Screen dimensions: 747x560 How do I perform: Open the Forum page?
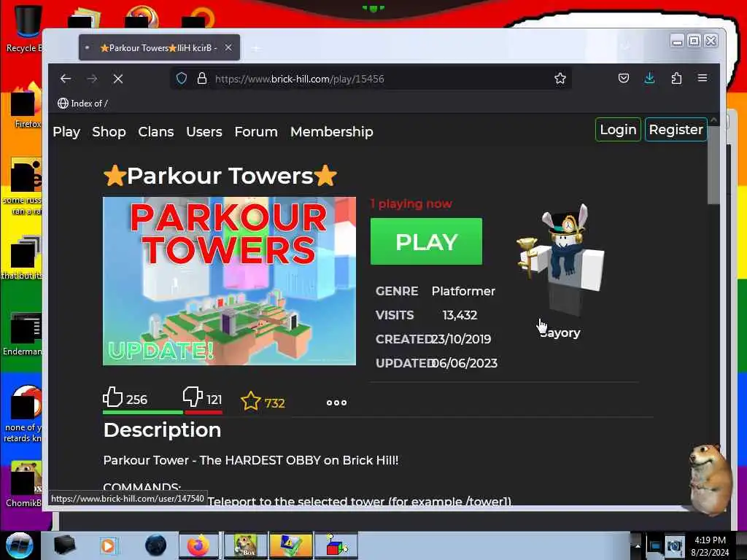click(256, 132)
